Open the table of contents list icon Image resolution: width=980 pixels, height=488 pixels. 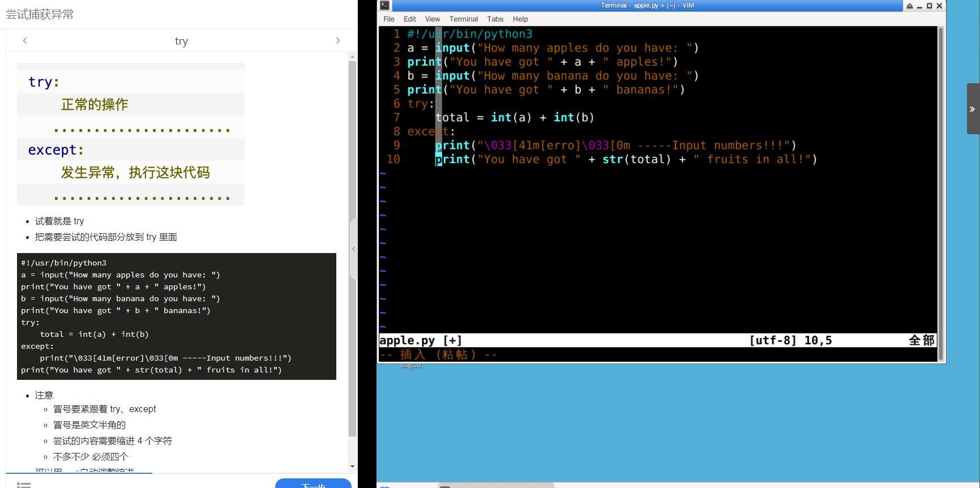pyautogui.click(x=24, y=484)
